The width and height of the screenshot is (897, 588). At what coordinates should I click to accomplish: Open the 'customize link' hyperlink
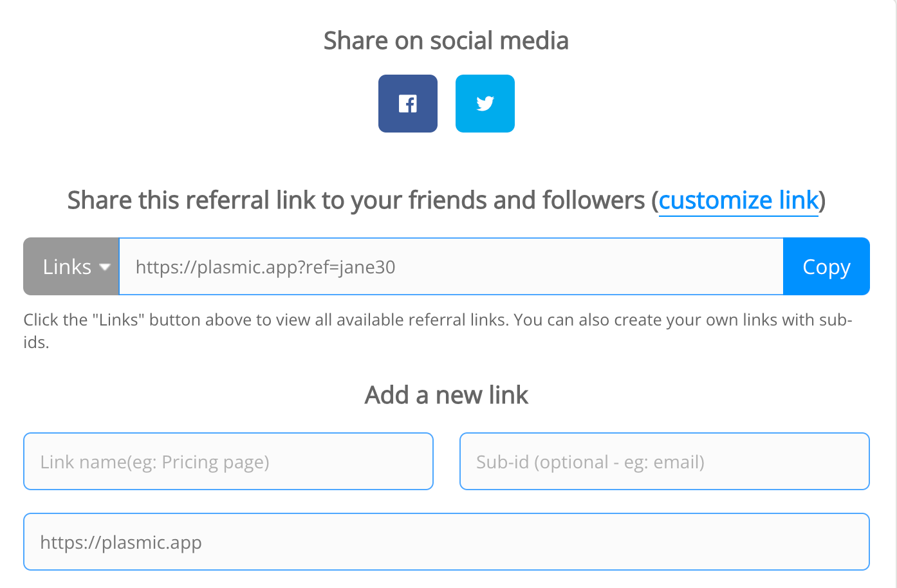739,201
